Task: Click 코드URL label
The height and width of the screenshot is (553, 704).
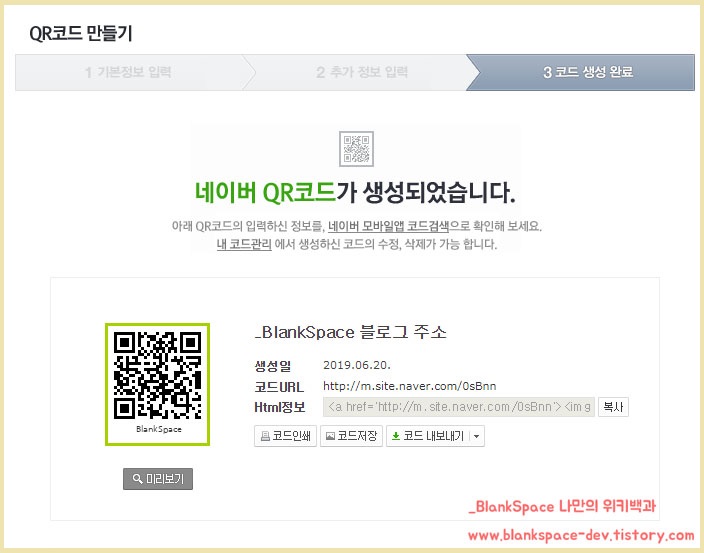Action: tap(279, 386)
